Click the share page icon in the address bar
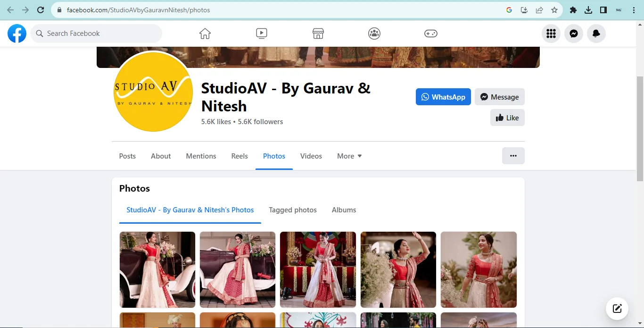644x328 pixels. (539, 10)
